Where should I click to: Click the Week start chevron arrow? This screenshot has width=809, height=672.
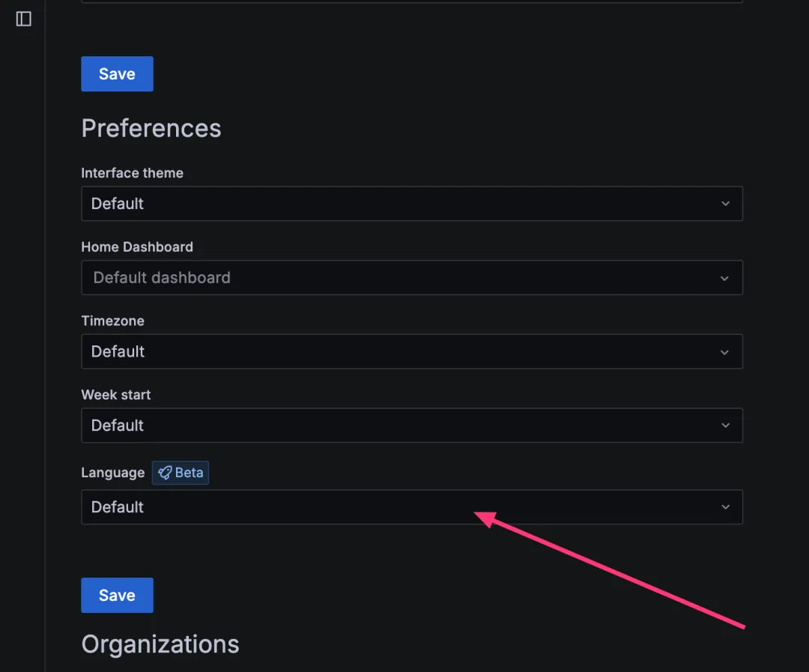pyautogui.click(x=725, y=426)
